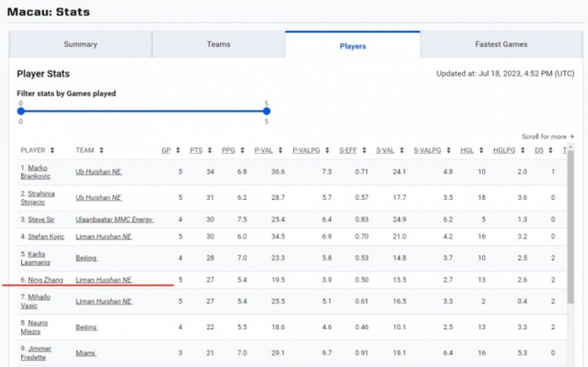Click the PPG column header label
Screen dimensions: 588x367
coord(228,150)
